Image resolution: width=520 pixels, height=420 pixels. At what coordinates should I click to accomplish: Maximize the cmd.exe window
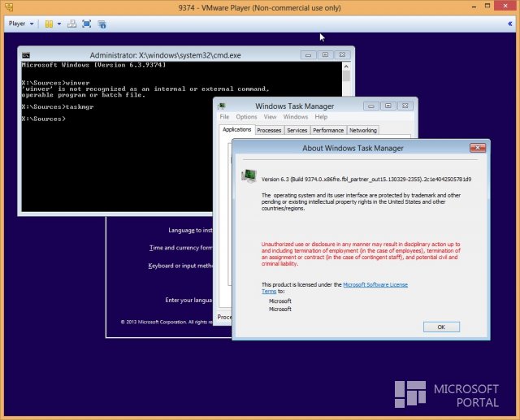pos(325,54)
